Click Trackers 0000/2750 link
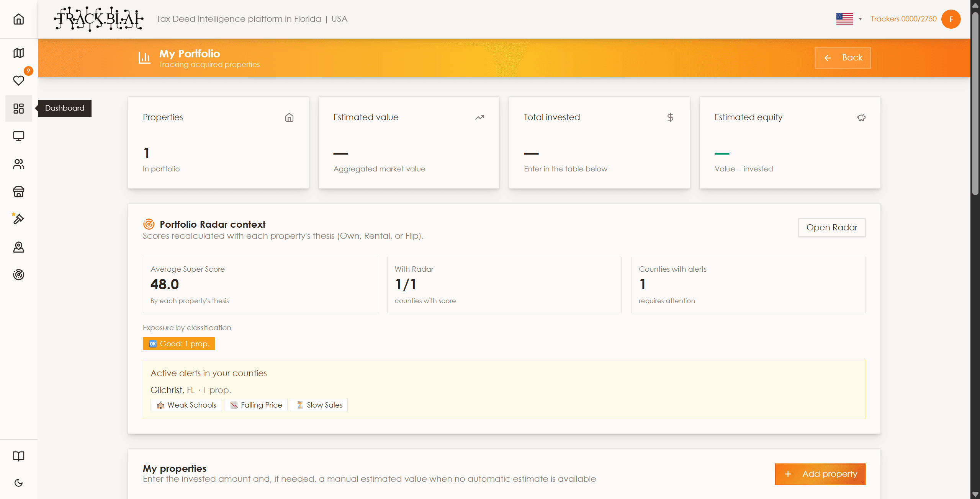 point(903,19)
